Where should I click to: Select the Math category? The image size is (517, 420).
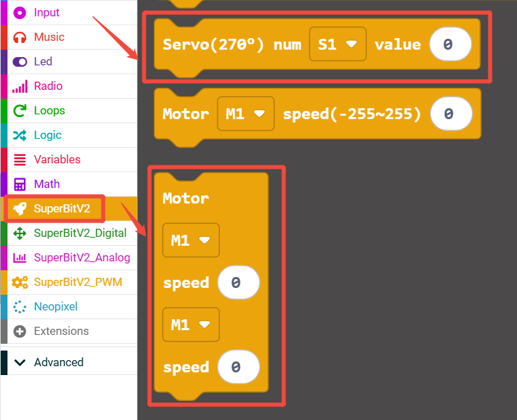coord(69,184)
